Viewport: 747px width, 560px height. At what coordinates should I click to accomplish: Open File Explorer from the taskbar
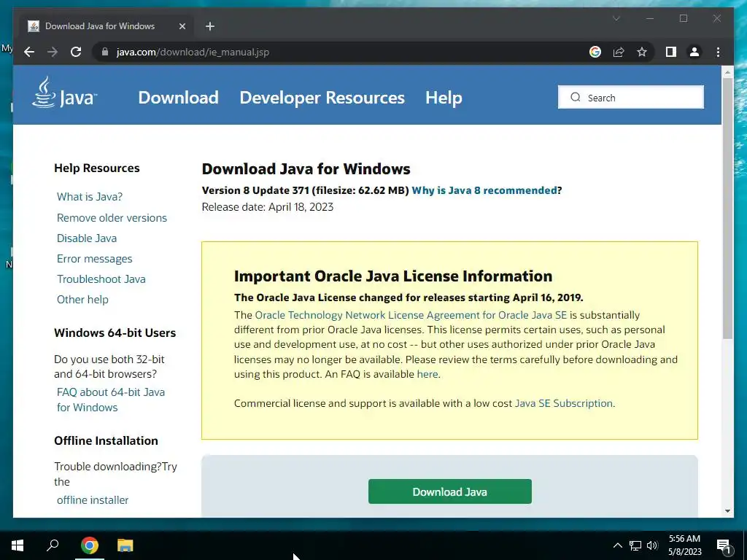point(125,545)
